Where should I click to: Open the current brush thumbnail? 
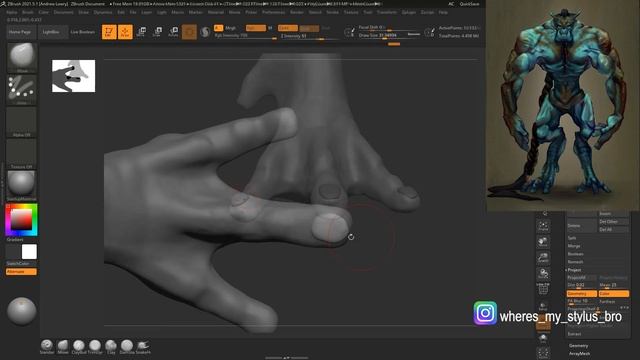pyautogui.click(x=22, y=57)
